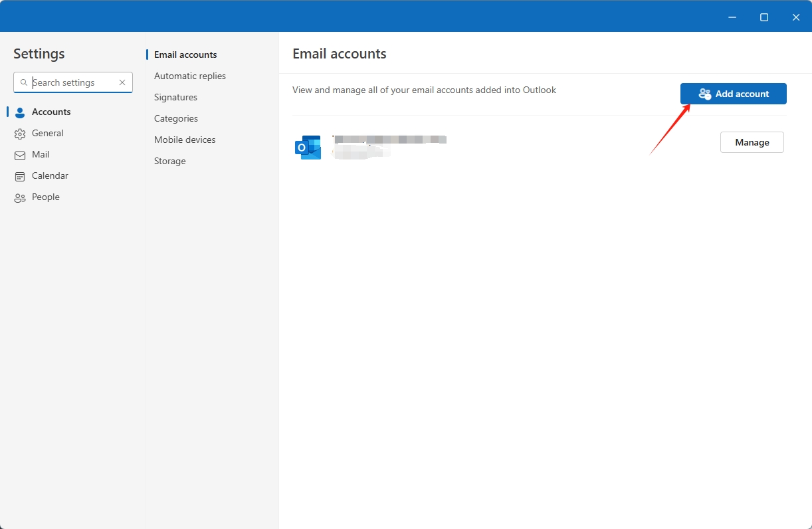Screen dimensions: 812x529
Task: Click the Mail envelope icon
Action: (19, 154)
